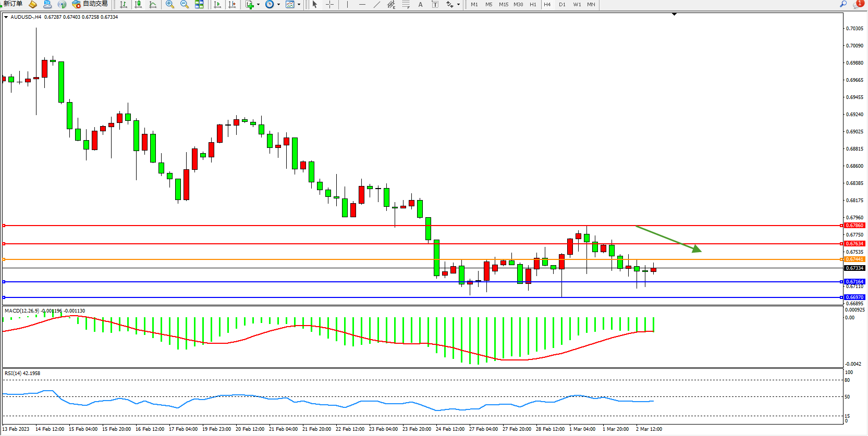The height and width of the screenshot is (436, 868).
Task: Select the text label tool (A)
Action: click(420, 4)
